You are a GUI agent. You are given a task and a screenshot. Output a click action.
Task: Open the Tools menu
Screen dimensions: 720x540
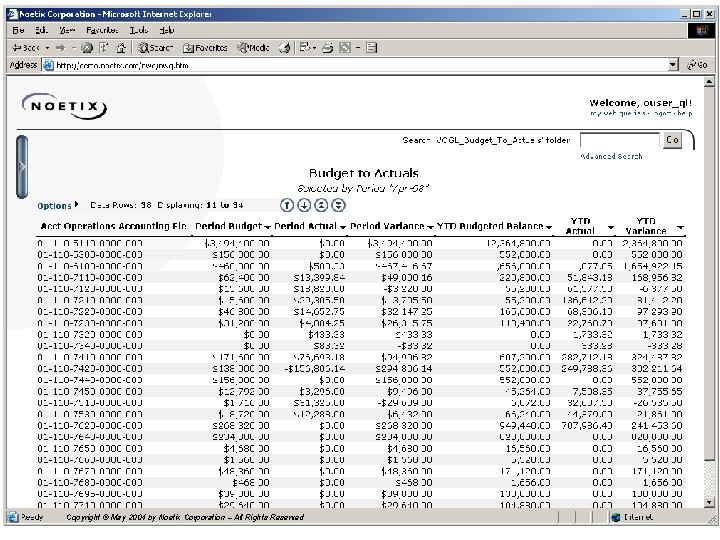pyautogui.click(x=139, y=30)
